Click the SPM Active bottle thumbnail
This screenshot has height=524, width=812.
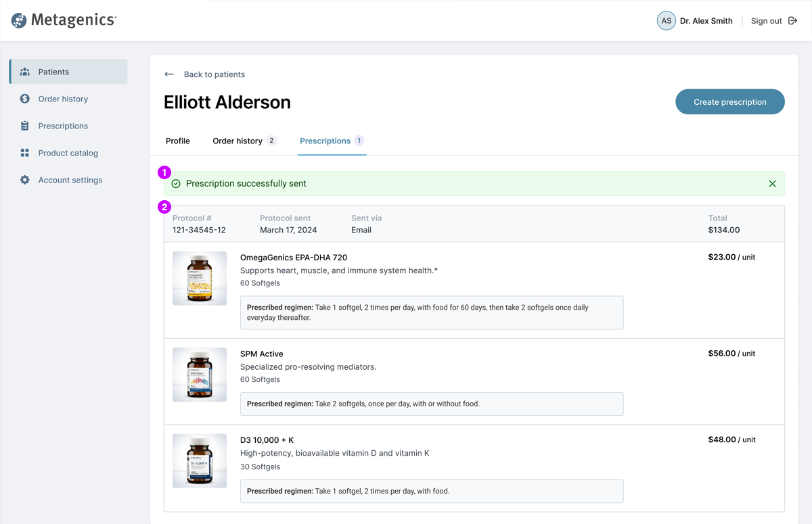coord(200,375)
